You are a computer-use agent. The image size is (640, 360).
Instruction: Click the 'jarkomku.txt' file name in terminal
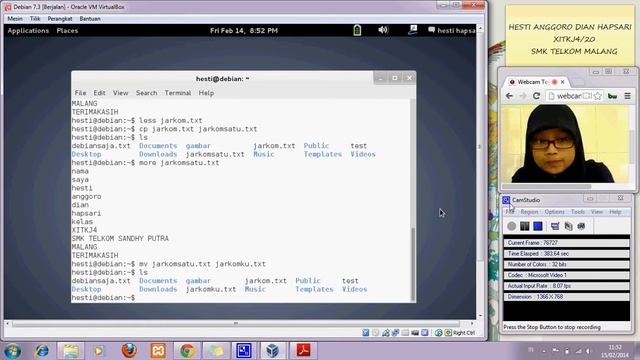[211, 289]
